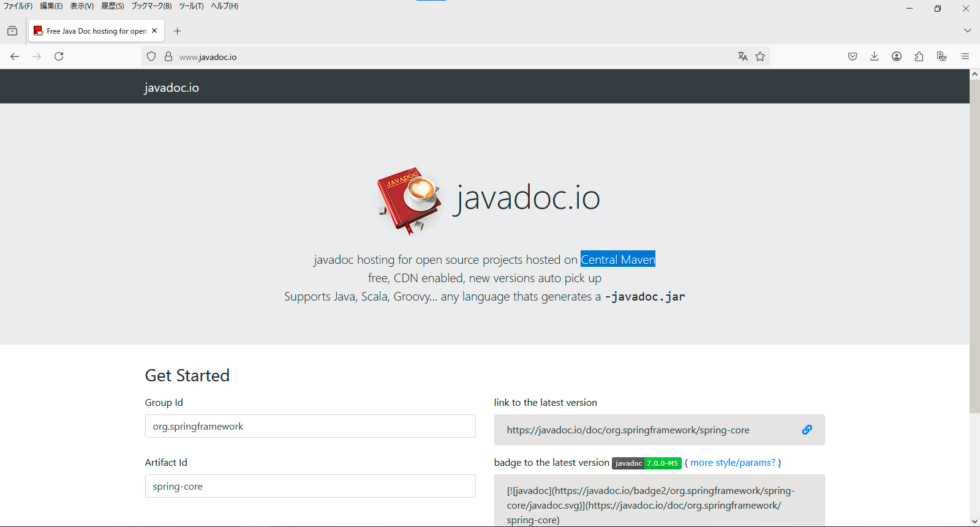980x527 pixels.
Task: Open Firefox View tab list icon
Action: click(12, 31)
